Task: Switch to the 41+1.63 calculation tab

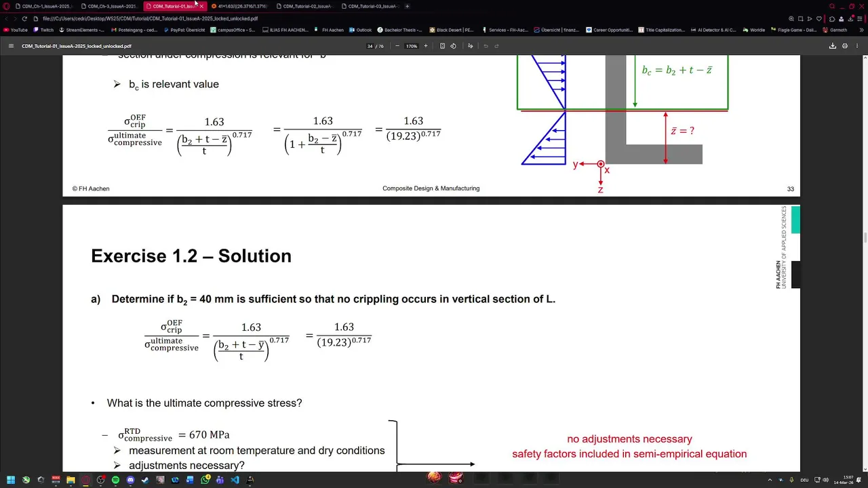Action: [x=239, y=6]
